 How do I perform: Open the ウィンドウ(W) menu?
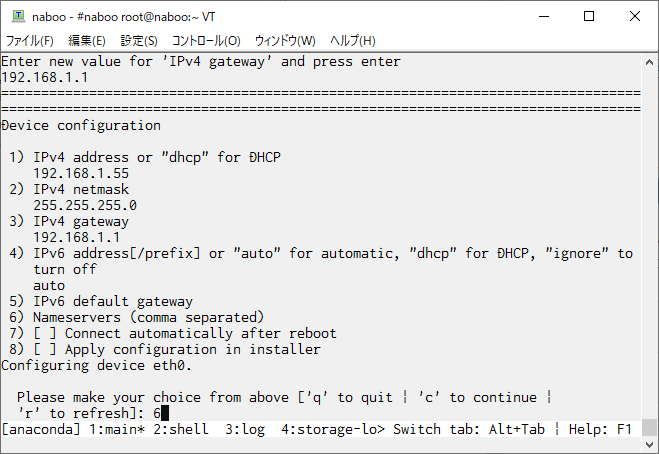285,41
